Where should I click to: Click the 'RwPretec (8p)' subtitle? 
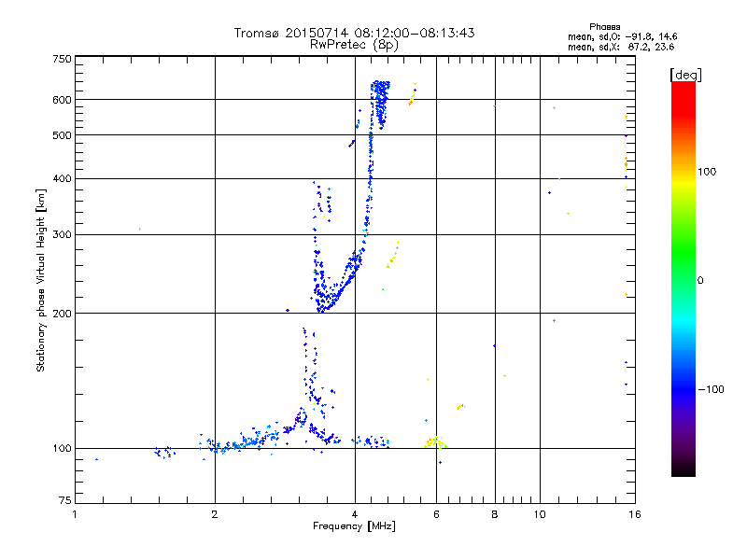[354, 45]
